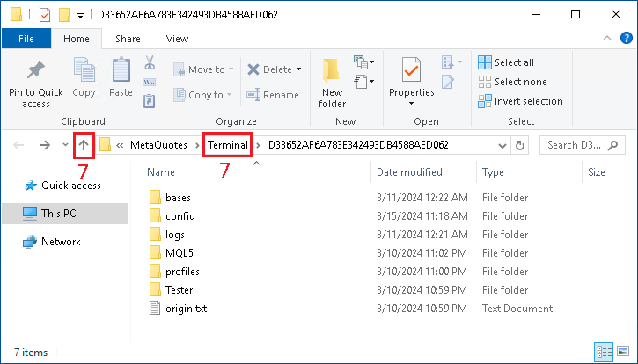Open Customize Quick Access Toolbar dropdown
Image resolution: width=638 pixels, height=364 pixels.
tap(81, 16)
